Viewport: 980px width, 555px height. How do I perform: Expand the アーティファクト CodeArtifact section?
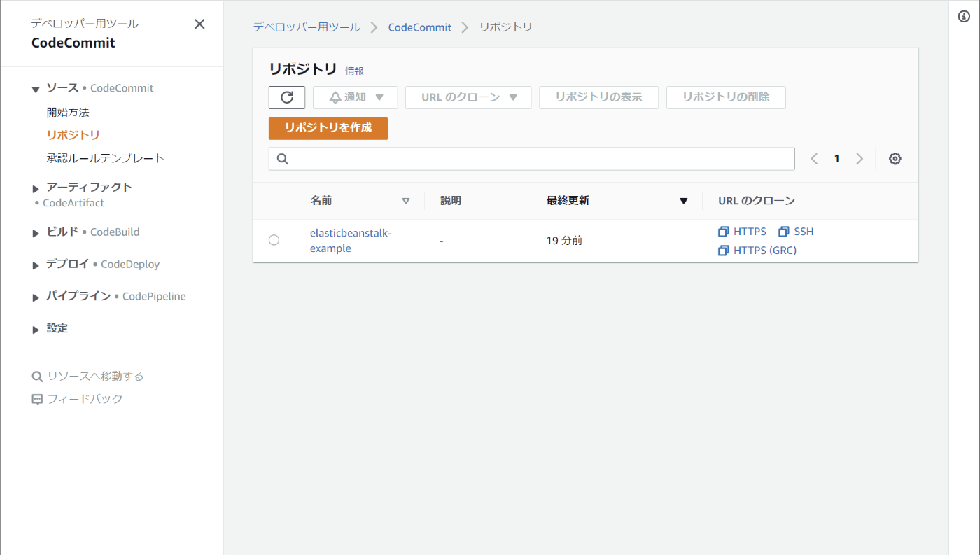(36, 189)
